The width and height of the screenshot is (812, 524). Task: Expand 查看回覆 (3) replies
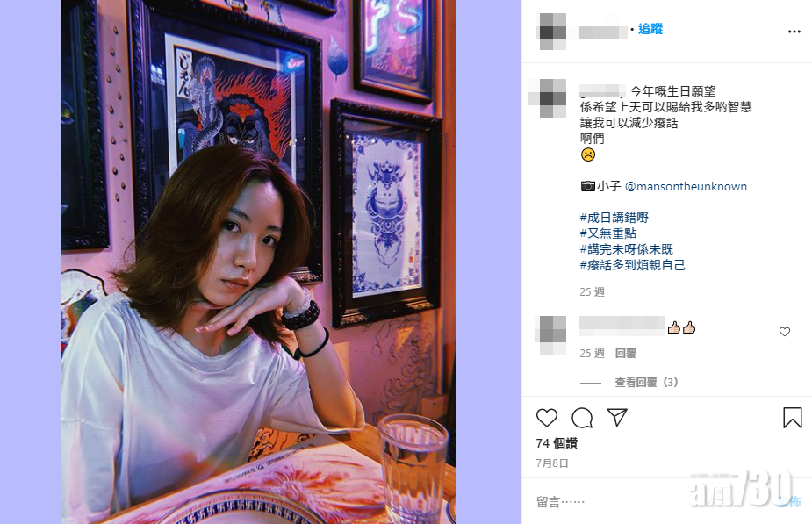click(646, 382)
